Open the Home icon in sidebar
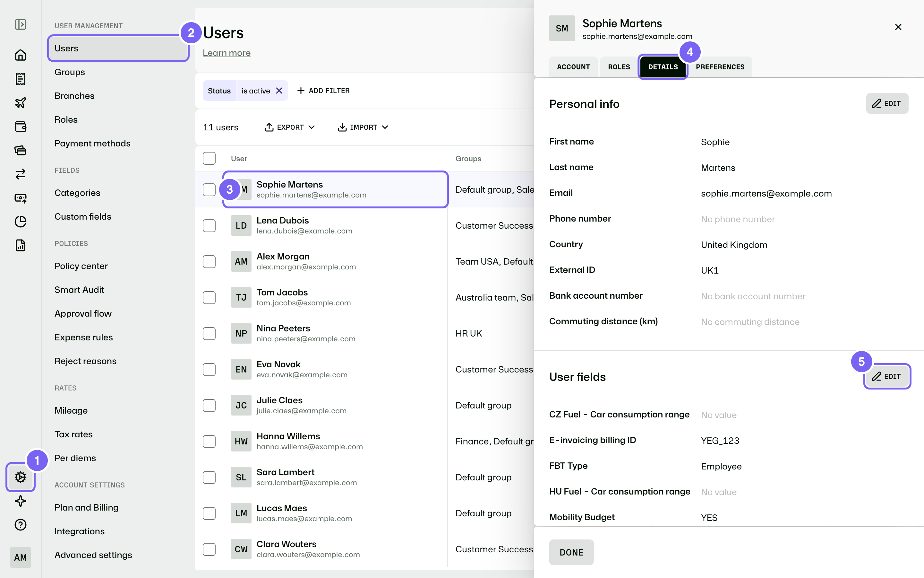This screenshot has width=924, height=578. point(20,55)
